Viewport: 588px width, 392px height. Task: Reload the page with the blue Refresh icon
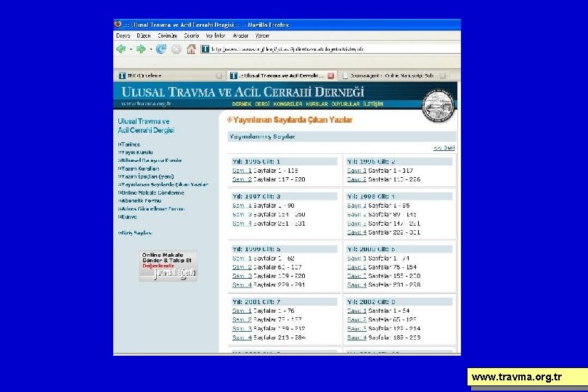(x=161, y=49)
